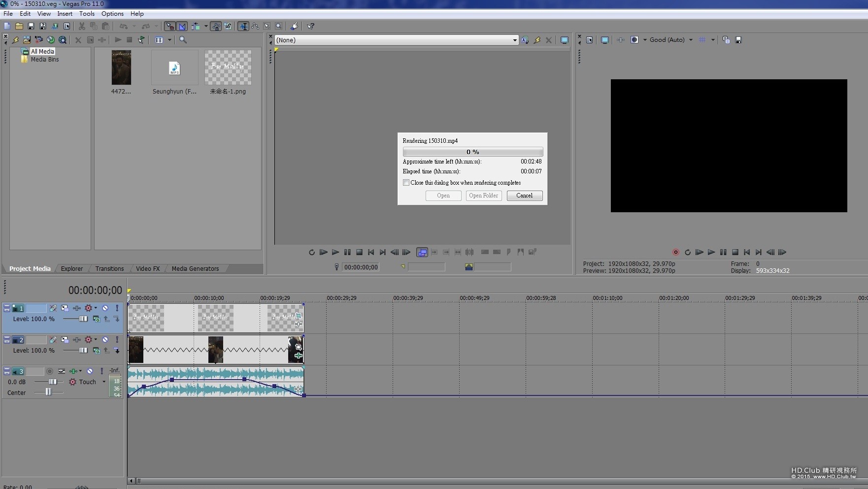Click the Import Media icon in Project Media
868x489 pixels.
tap(27, 40)
